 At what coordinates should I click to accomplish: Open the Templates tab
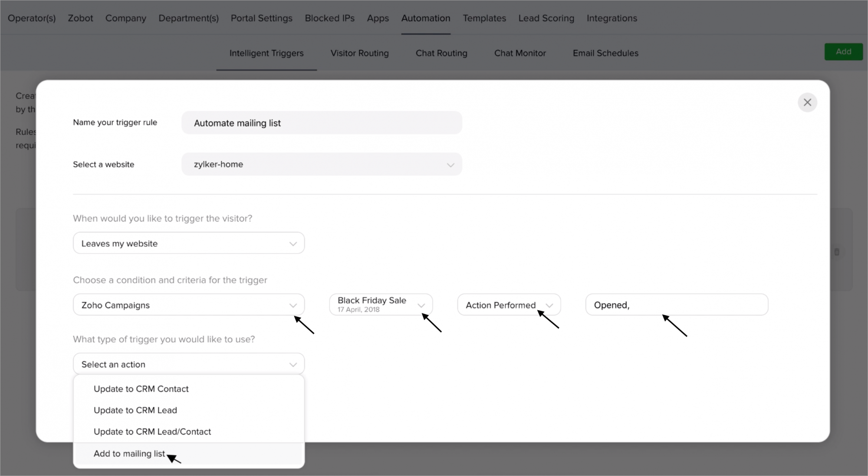click(484, 18)
